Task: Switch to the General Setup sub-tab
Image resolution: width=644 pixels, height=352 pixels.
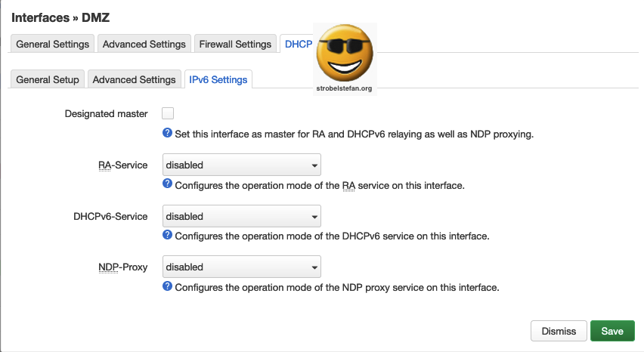Action: [48, 79]
